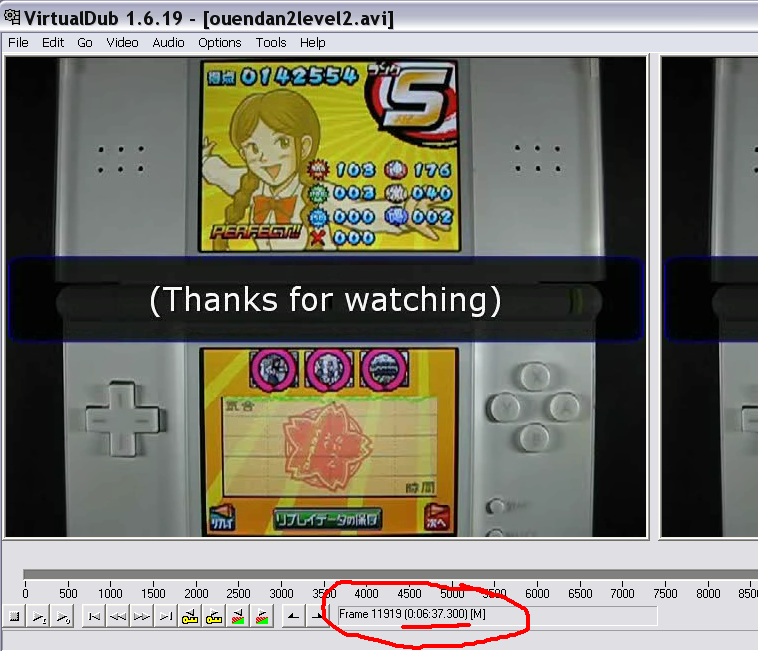
Task: Go to next keyframe (key icon)
Action: pyautogui.click(x=214, y=616)
